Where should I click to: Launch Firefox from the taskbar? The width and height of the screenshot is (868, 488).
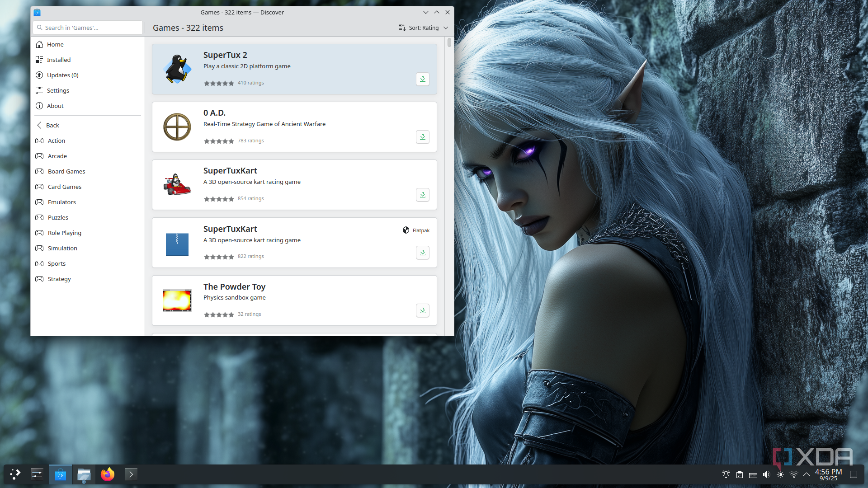pyautogui.click(x=108, y=474)
